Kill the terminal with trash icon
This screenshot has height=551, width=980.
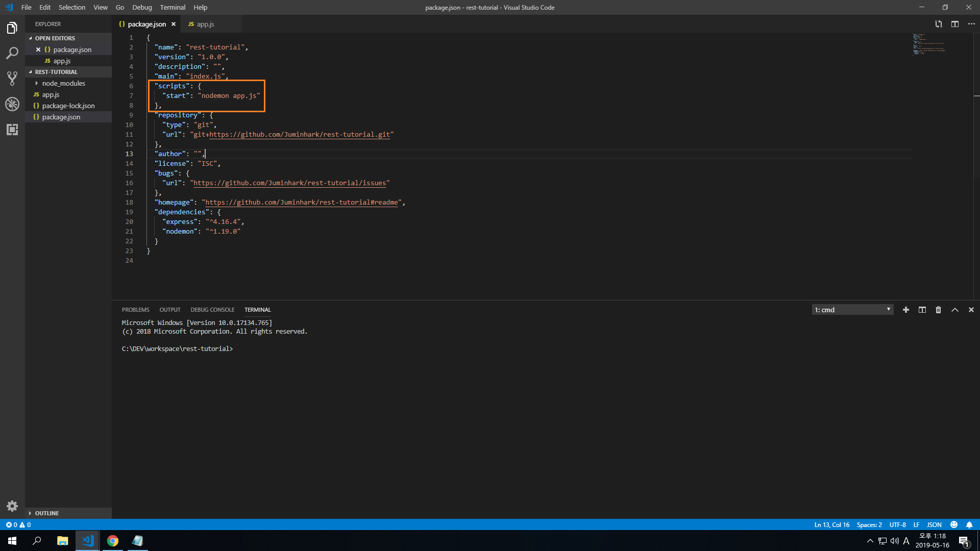938,310
